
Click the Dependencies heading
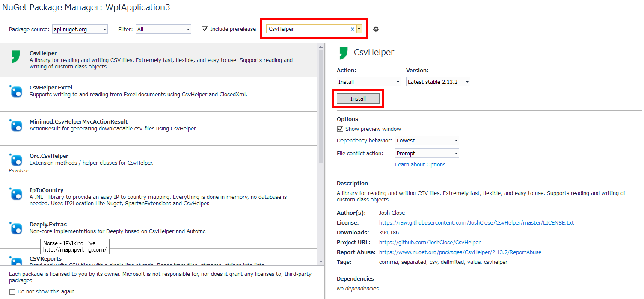click(x=355, y=279)
